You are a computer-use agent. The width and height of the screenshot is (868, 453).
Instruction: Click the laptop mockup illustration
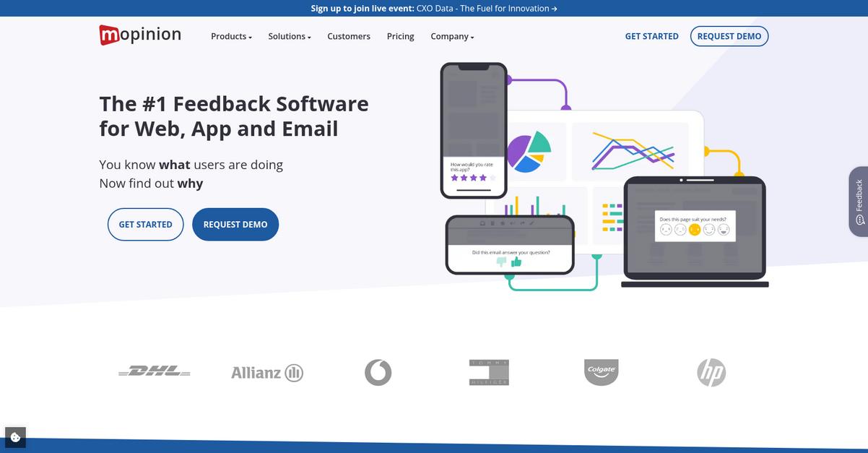click(695, 231)
